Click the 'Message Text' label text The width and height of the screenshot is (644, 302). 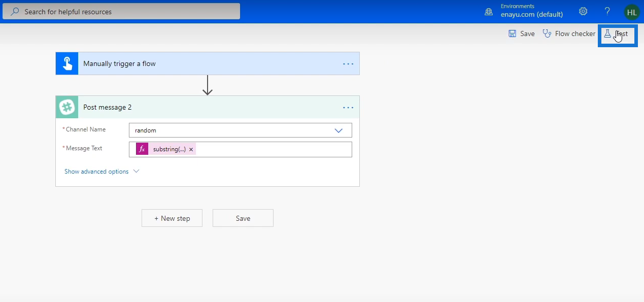coord(84,148)
